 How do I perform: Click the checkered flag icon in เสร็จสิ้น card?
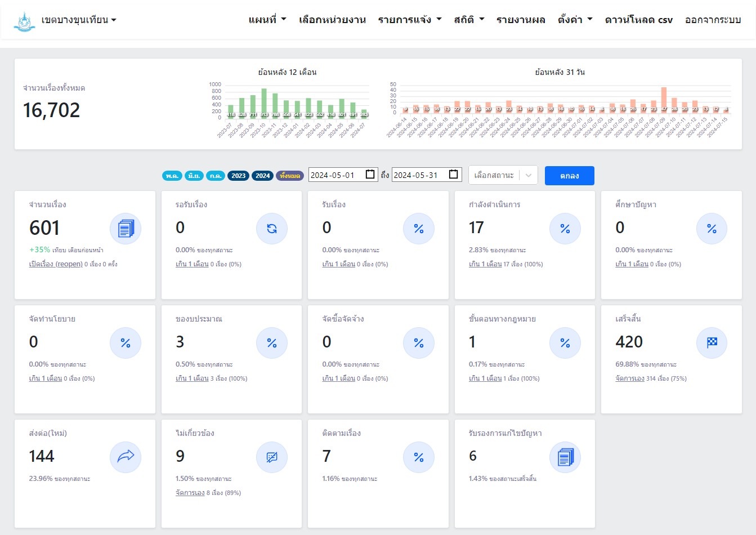(x=712, y=343)
